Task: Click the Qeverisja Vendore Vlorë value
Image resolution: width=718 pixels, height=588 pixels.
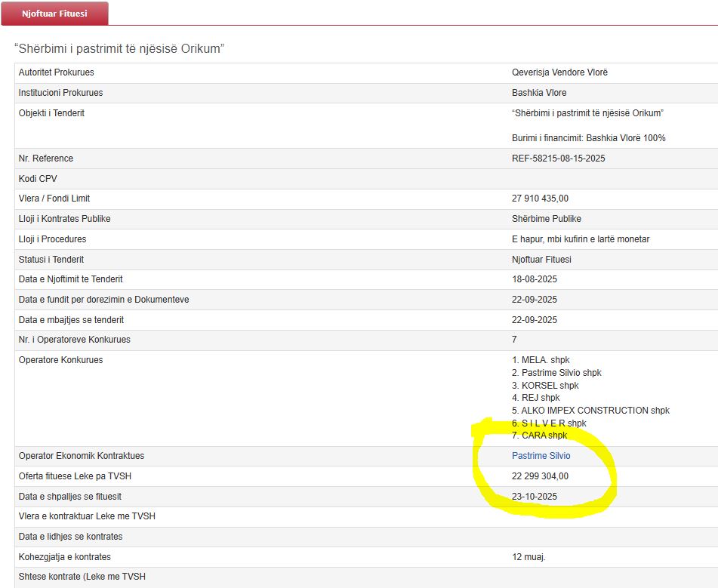Action: point(559,72)
